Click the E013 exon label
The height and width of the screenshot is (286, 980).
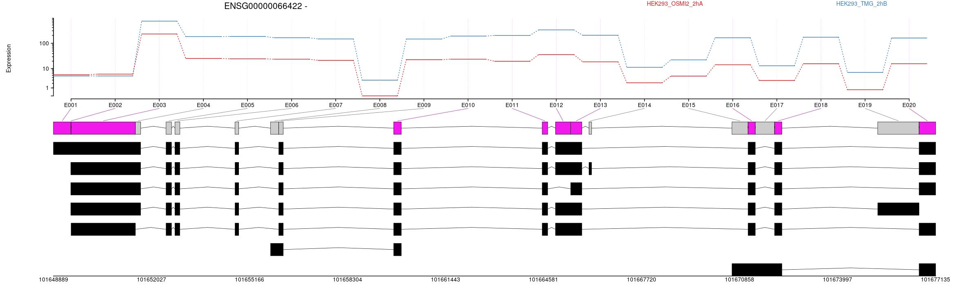(600, 105)
